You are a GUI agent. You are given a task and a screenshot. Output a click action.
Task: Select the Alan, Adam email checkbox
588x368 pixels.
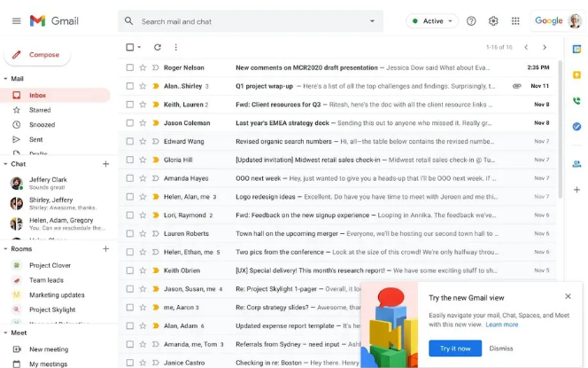pyautogui.click(x=130, y=325)
